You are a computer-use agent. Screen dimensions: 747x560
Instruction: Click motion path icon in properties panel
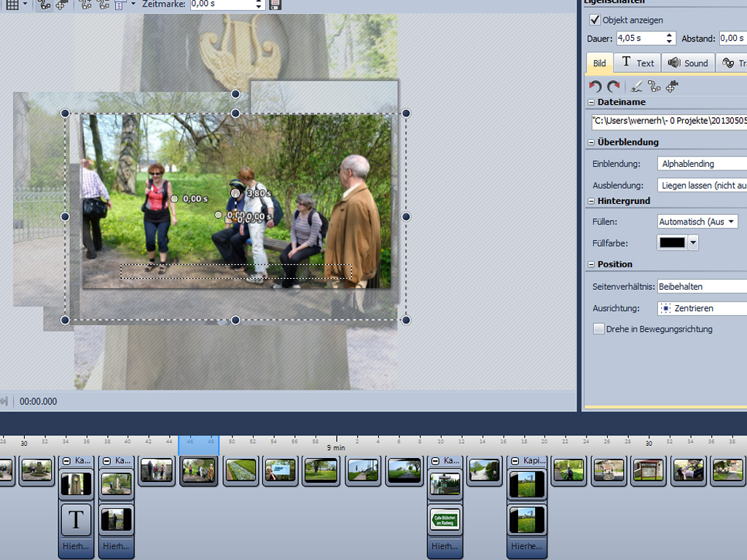[x=654, y=86]
